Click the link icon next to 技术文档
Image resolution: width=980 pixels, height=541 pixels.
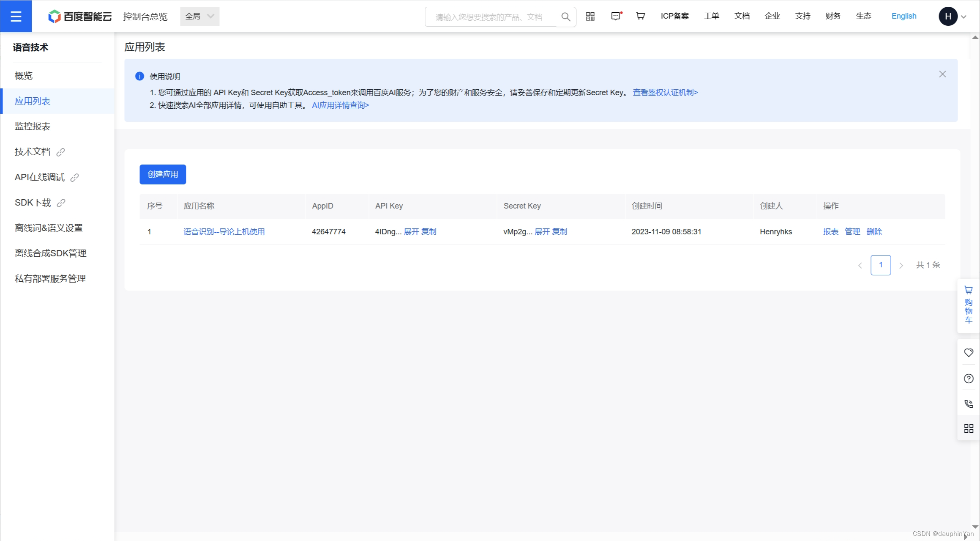point(61,152)
